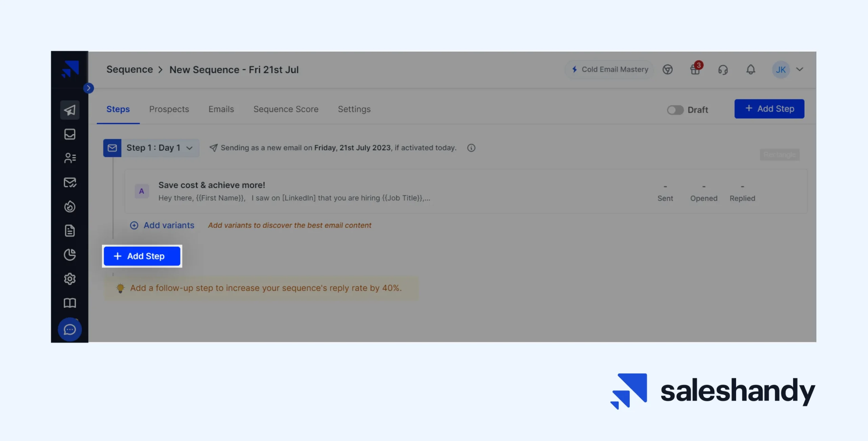Open the live chat bubble button
This screenshot has height=441, width=868.
pos(70,329)
